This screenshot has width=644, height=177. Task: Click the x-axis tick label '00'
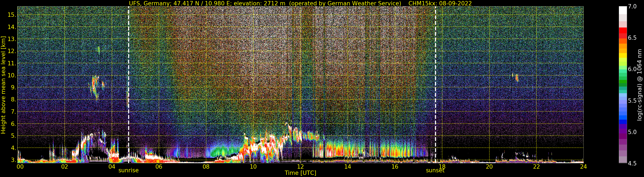pos(20,167)
